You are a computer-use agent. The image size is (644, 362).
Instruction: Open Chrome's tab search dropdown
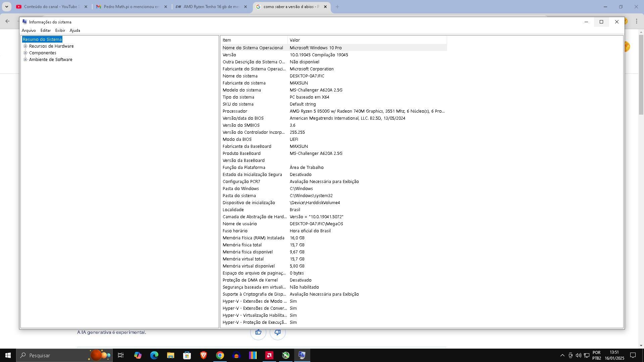click(6, 7)
